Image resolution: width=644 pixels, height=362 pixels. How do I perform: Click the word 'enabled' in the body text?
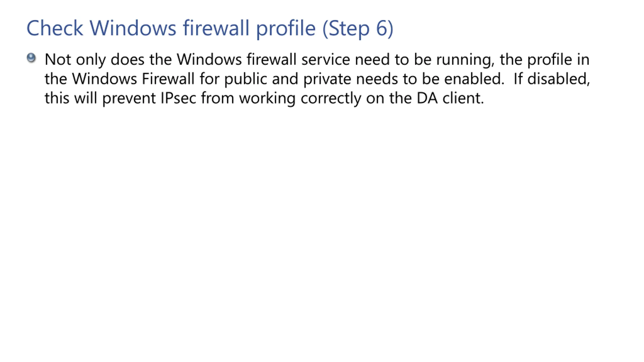[474, 79]
